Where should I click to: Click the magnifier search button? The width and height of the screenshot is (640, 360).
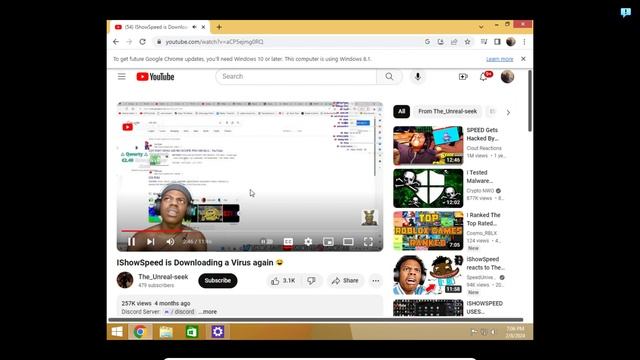(389, 76)
